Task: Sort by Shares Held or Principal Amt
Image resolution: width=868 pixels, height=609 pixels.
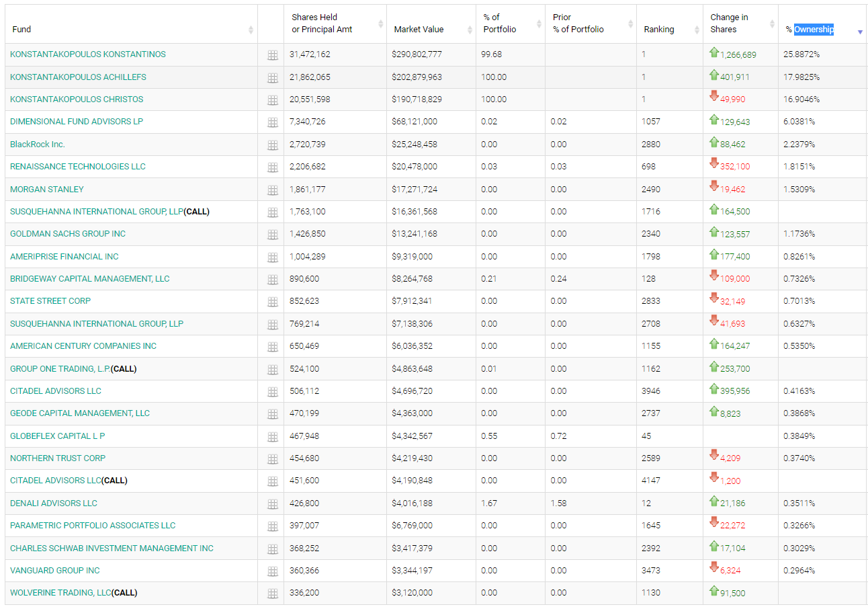Action: coord(381,24)
